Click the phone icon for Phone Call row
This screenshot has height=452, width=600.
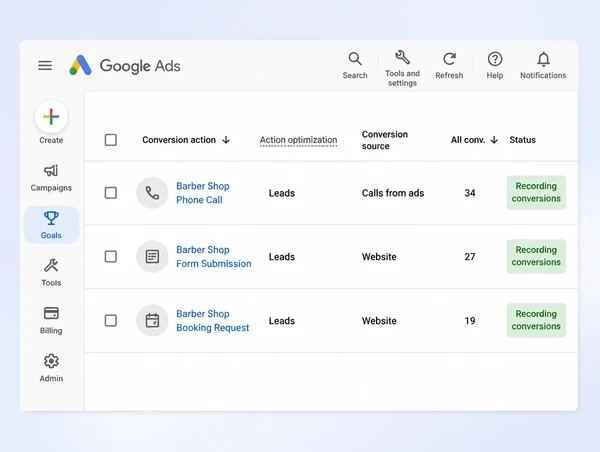pos(152,193)
